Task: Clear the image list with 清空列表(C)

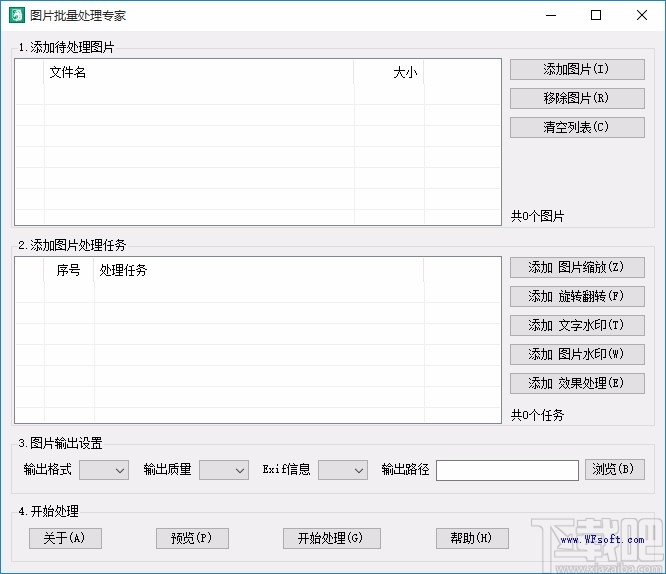Action: [577, 127]
